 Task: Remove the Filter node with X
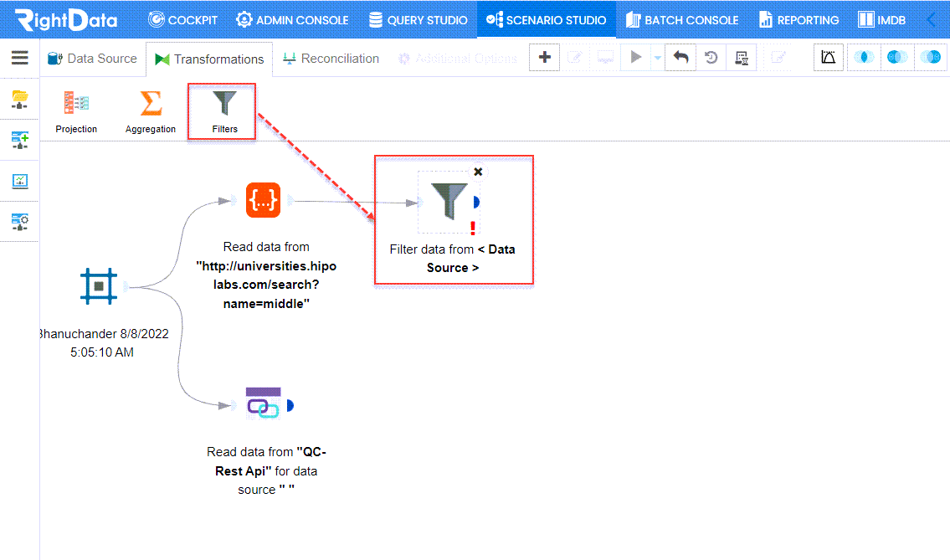pyautogui.click(x=478, y=172)
